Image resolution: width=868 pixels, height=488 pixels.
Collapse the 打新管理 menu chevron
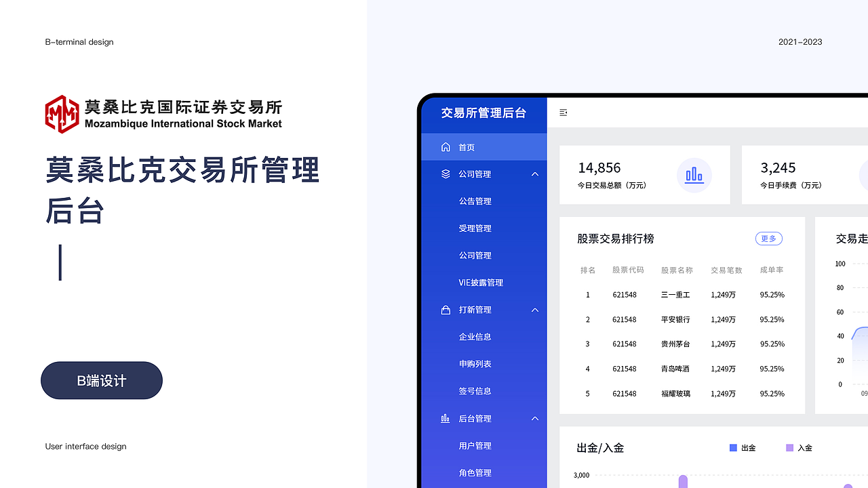(x=535, y=310)
